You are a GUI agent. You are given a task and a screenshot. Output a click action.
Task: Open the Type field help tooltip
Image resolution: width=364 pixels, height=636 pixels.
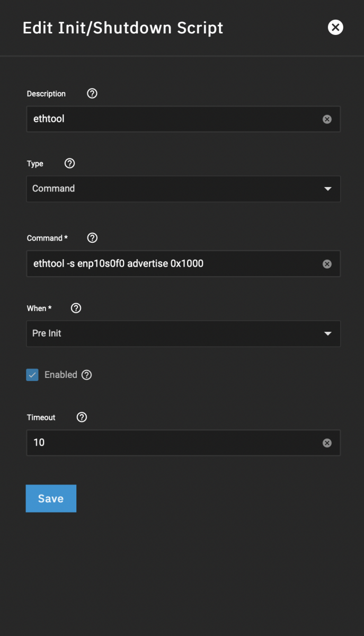[x=69, y=164]
